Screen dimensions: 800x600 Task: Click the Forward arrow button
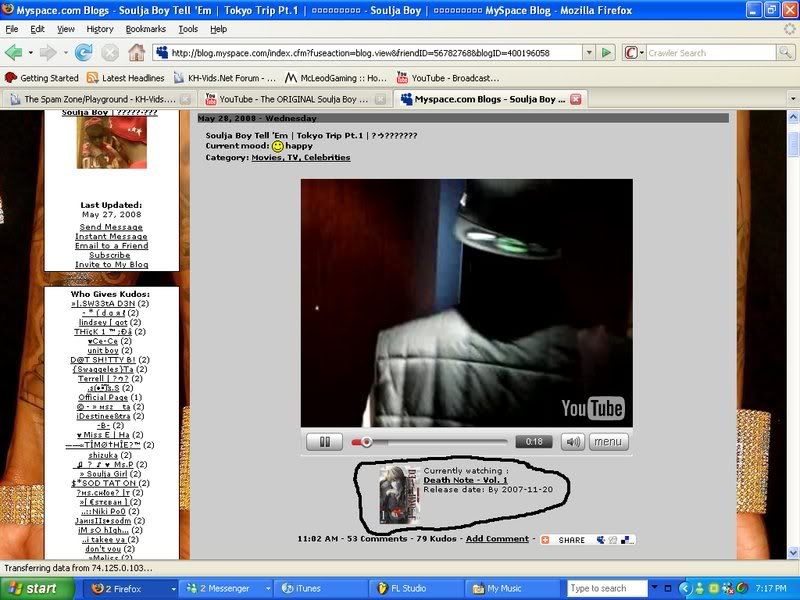coord(48,53)
